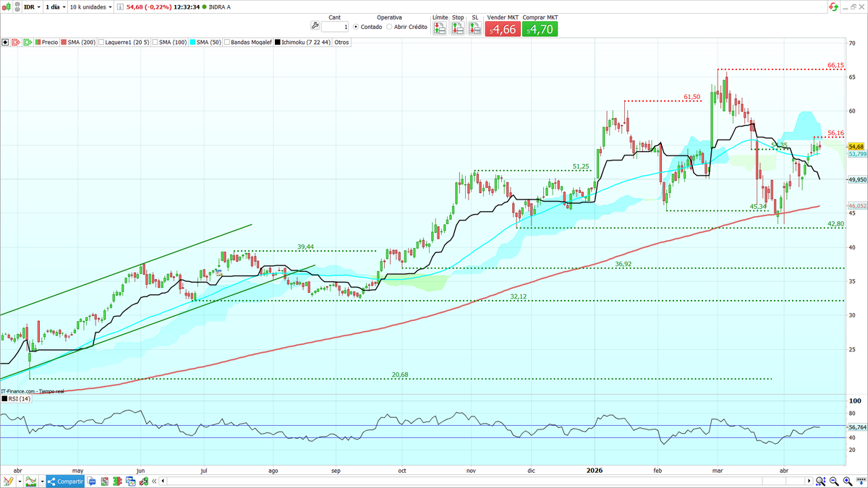Click the green Comprar MKT button
868x488 pixels.
[540, 29]
